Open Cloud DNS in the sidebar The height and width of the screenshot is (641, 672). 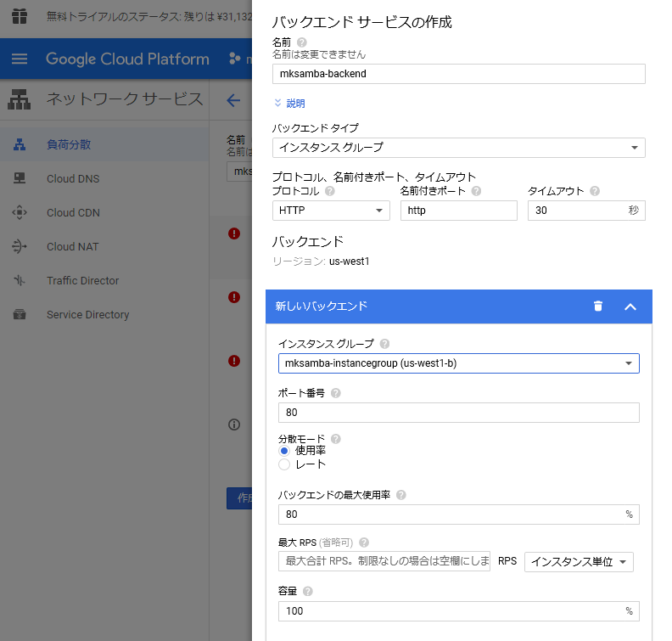tap(73, 179)
